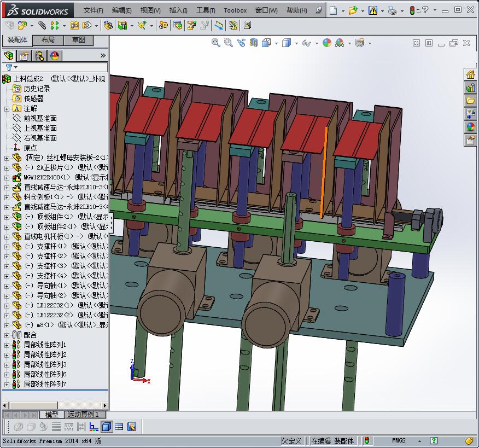Select the FeatureManager design tree tab icon

click(9, 56)
